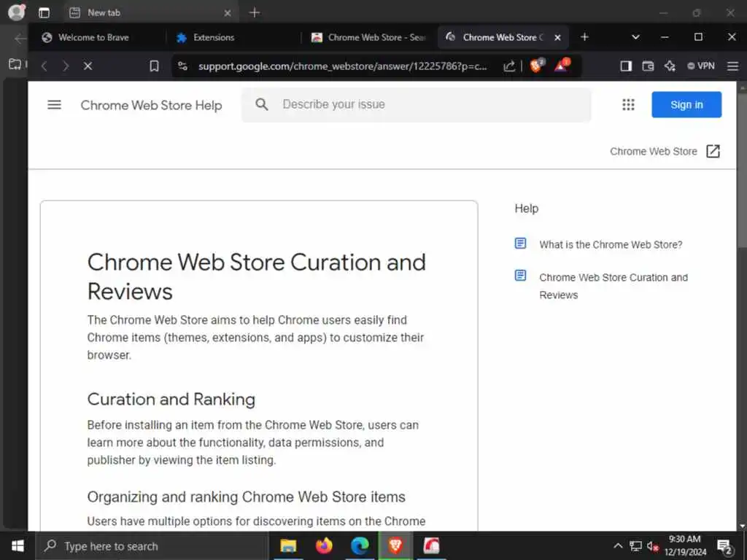
Task: Open the Brave main menu hamburger icon
Action: pyautogui.click(x=732, y=66)
